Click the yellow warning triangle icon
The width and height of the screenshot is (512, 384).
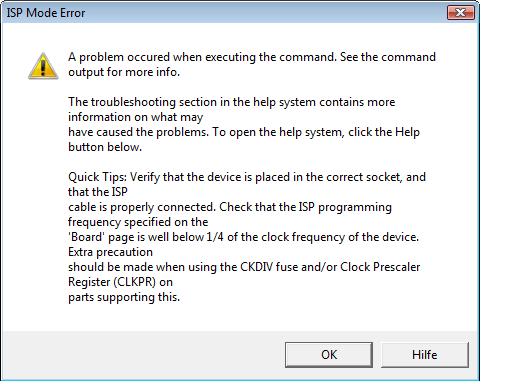(x=43, y=66)
